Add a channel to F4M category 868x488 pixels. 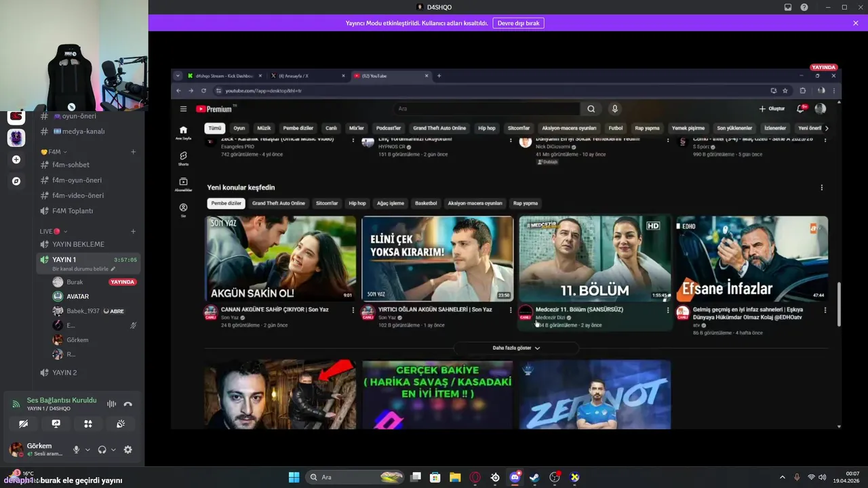click(x=133, y=152)
